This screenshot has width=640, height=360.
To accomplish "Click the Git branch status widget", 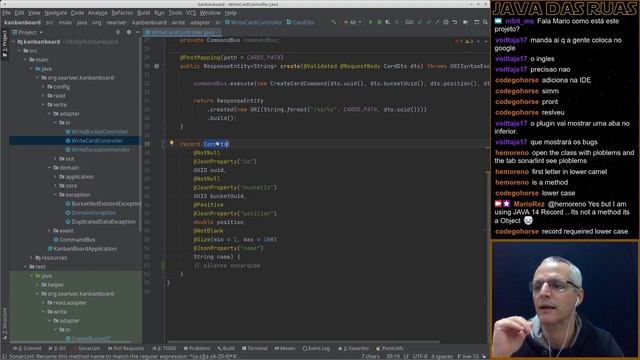I will (468, 356).
